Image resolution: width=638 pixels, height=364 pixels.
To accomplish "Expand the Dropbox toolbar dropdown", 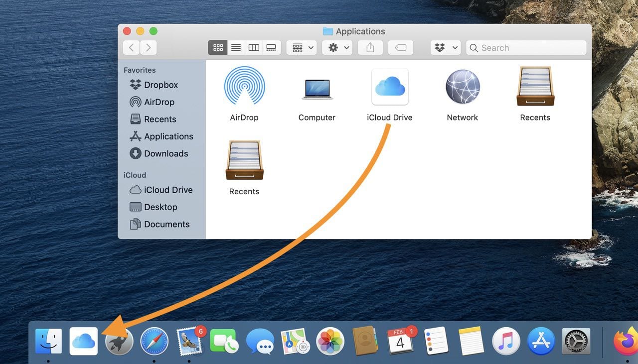I will (x=446, y=48).
